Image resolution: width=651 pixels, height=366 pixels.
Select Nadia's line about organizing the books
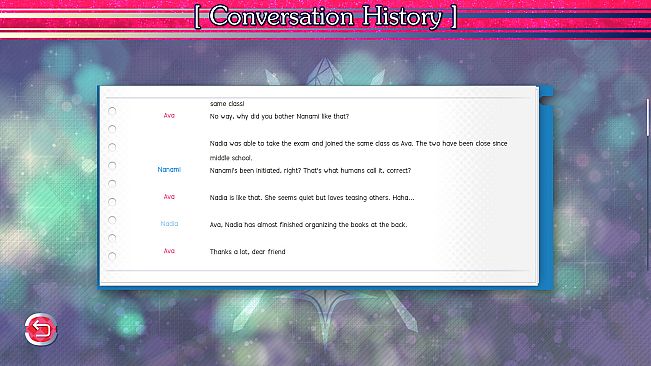click(308, 224)
